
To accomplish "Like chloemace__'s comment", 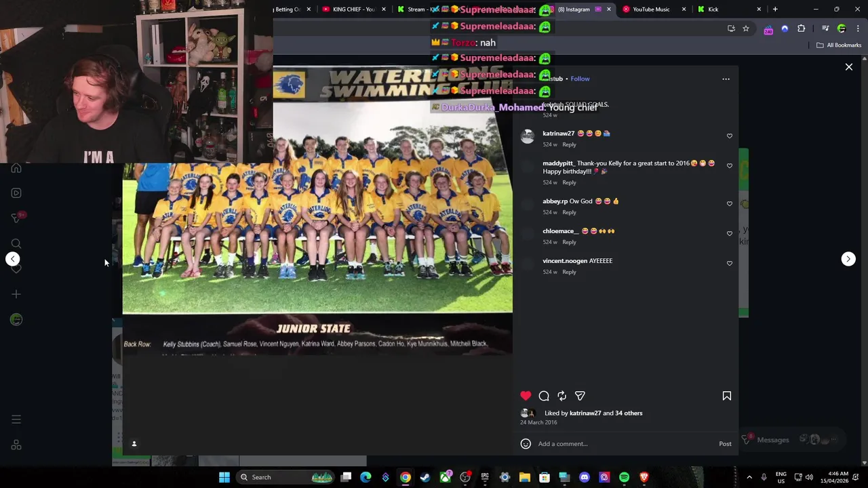I will 730,234.
